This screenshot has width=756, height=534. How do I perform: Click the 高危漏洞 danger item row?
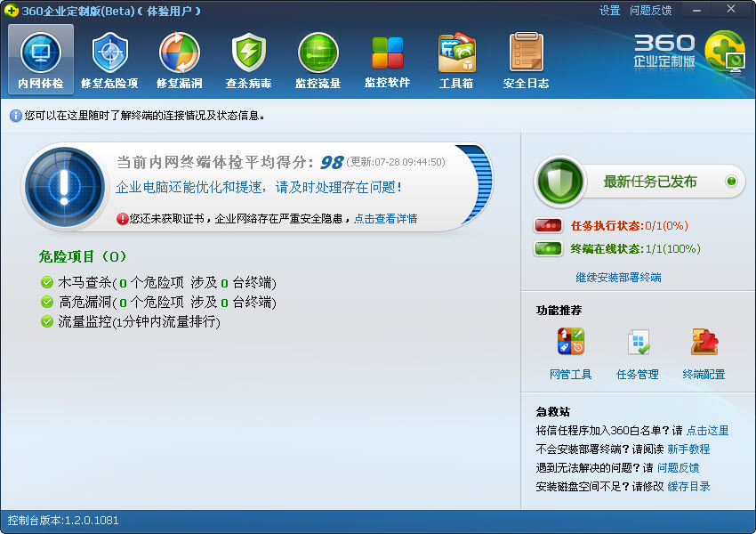(x=158, y=302)
